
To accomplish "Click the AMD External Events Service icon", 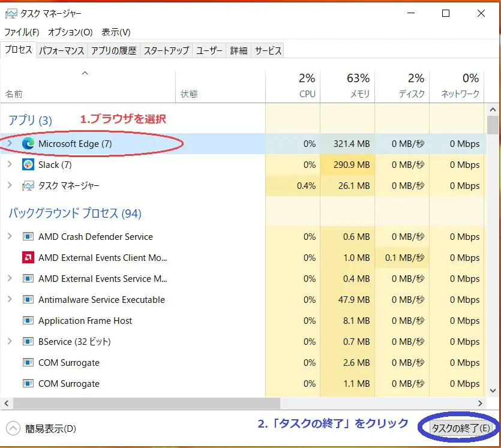I will click(x=28, y=279).
